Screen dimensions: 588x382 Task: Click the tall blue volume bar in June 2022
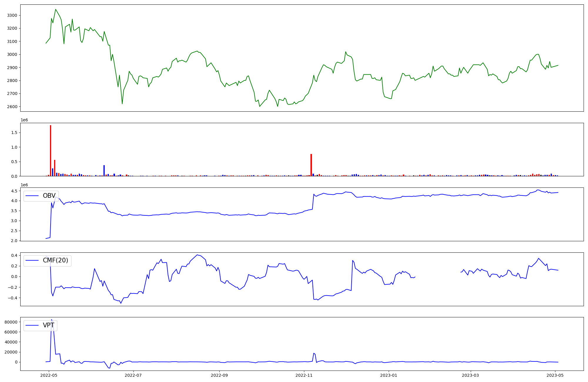[x=104, y=170]
